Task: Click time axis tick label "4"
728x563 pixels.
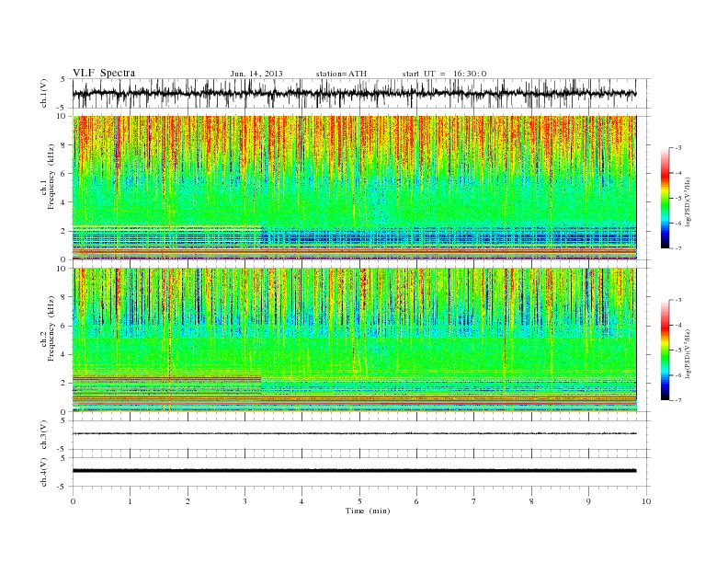Action: point(302,501)
